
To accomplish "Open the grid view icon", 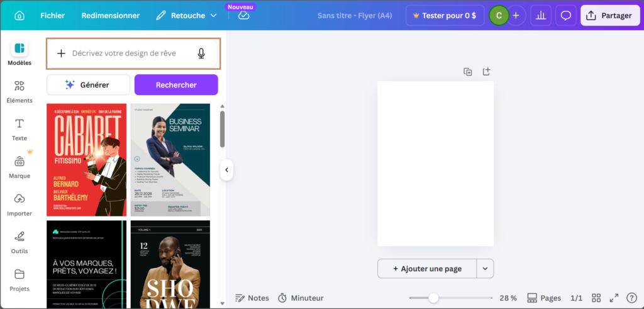I will [x=596, y=298].
